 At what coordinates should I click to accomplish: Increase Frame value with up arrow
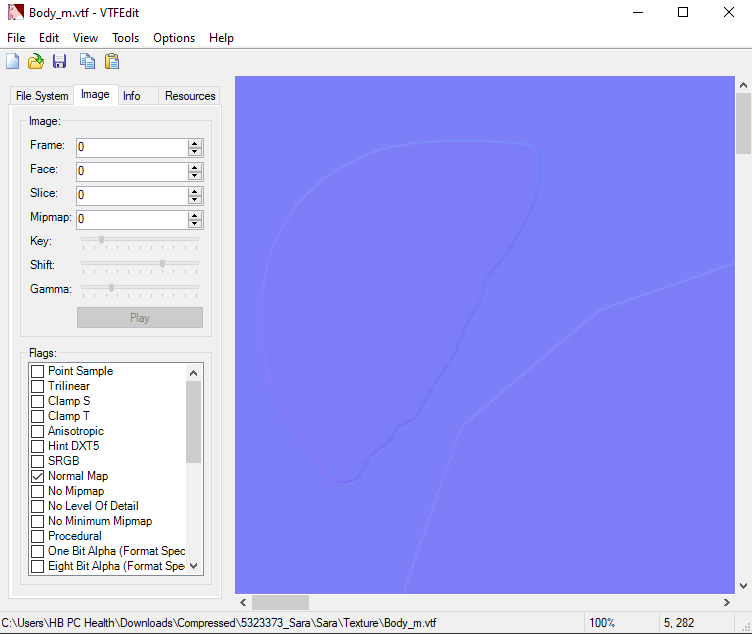(195, 143)
